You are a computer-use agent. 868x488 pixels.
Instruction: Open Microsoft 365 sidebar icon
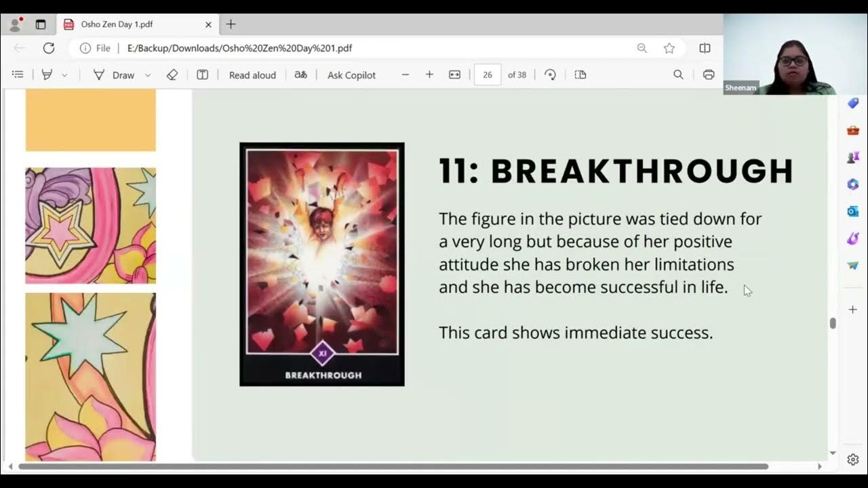(x=853, y=184)
